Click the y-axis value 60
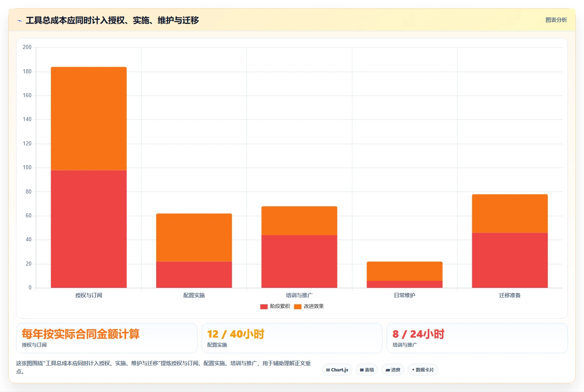Screen dimensions: 584x392 (28, 216)
